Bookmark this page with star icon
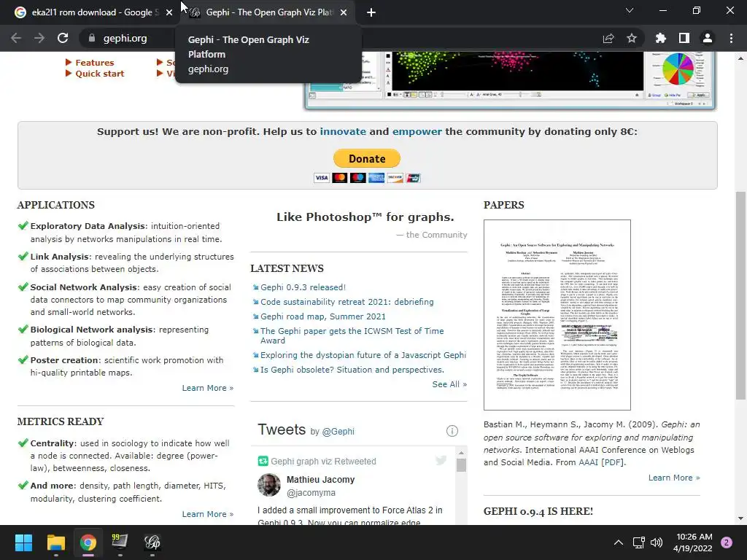This screenshot has width=747, height=560. tap(632, 38)
